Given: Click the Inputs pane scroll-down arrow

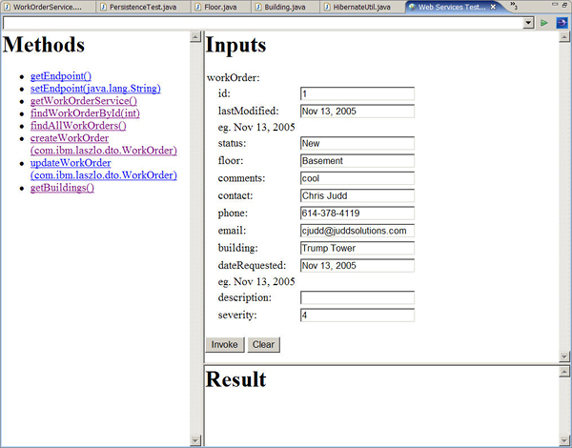Looking at the screenshot, I should coord(564,356).
